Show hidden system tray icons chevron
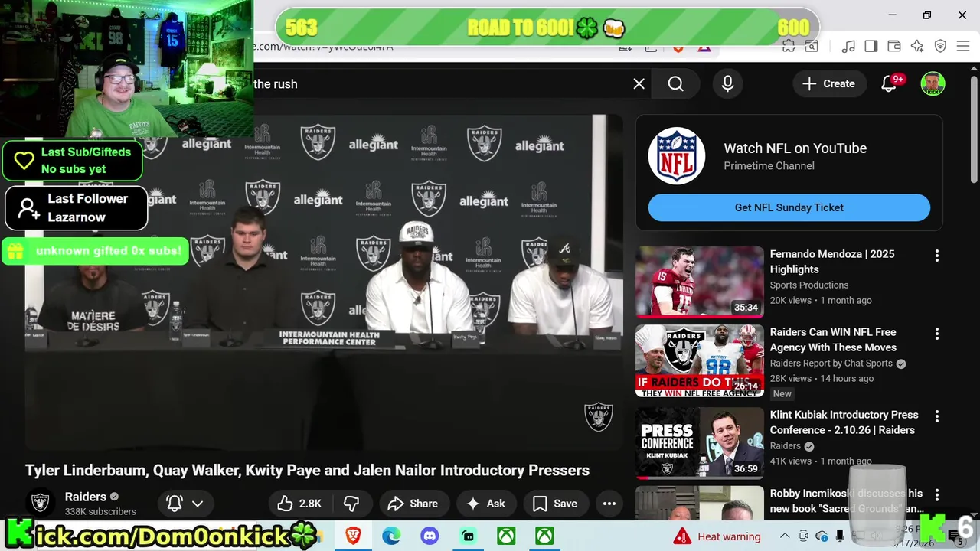Screen dimensions: 980x551 785,536
